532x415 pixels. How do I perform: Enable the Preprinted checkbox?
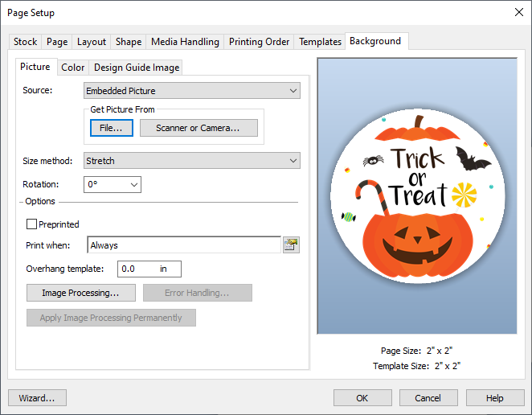click(x=32, y=224)
